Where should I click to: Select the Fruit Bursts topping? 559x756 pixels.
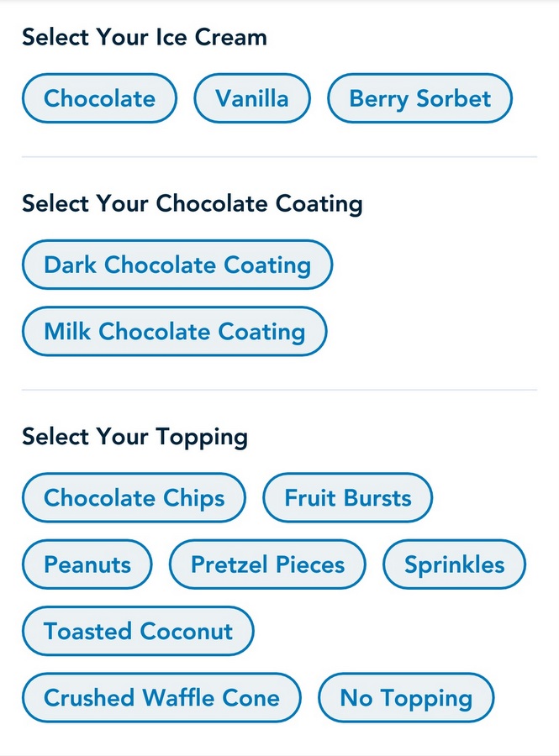point(347,497)
